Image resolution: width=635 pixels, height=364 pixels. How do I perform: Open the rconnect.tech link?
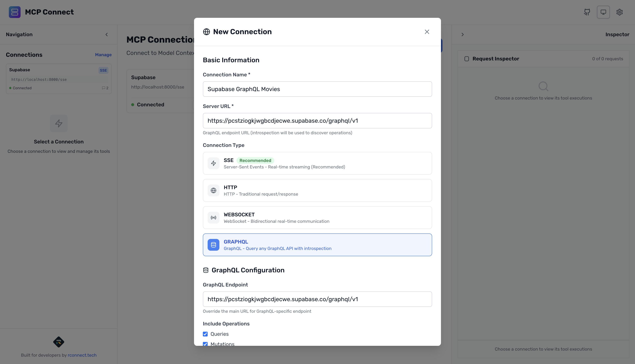[x=82, y=355]
